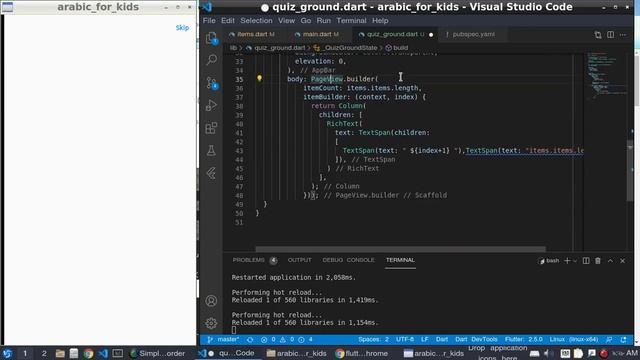Switch to the OUTPUT panel tab
This screenshot has width=640, height=360.
tap(299, 260)
